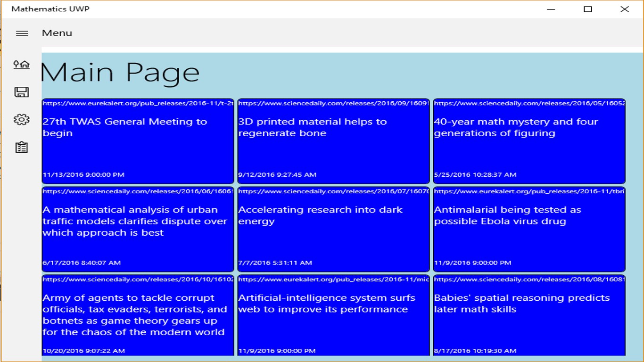Click the sciencedaily URL on 3D printed tile
This screenshot has width=644, height=362.
point(333,103)
